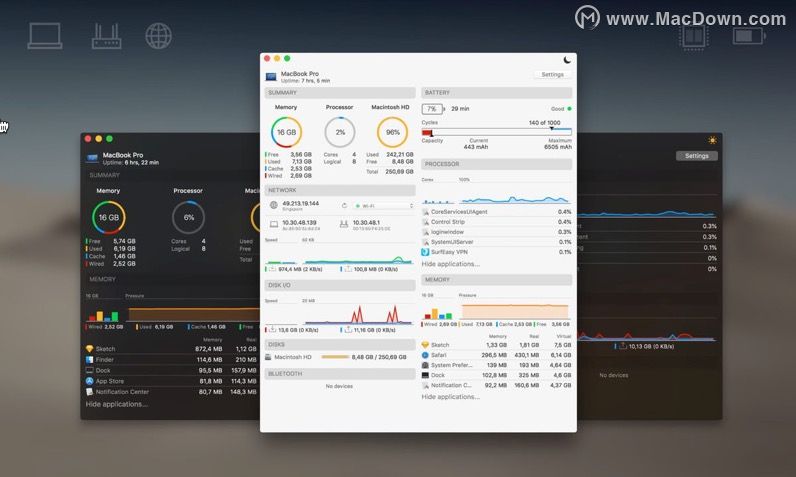Click the System Preferences icon in the memory list
Screen dimensions: 796x477
pyautogui.click(x=425, y=365)
